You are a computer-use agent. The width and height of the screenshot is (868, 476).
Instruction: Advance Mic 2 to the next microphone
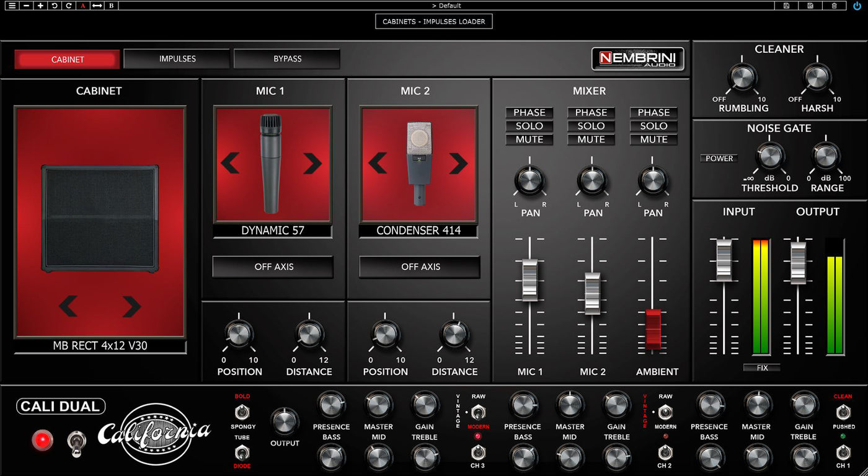458,163
